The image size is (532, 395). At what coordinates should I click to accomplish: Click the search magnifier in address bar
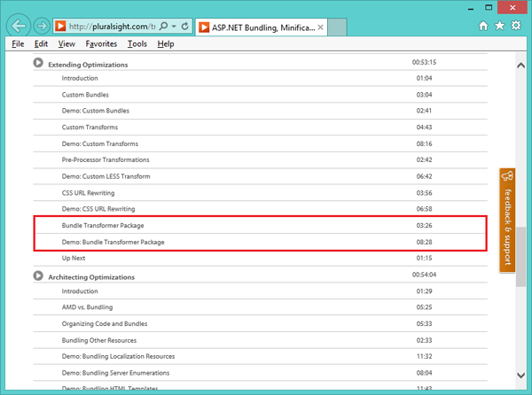click(x=163, y=26)
